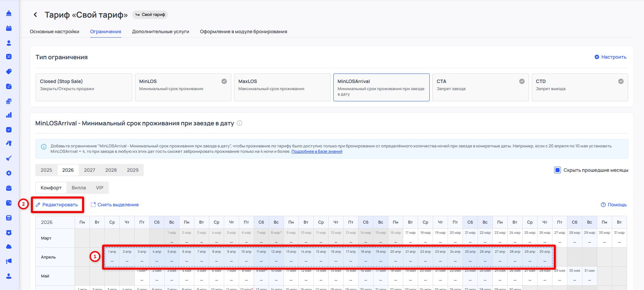The height and width of the screenshot is (290, 644).
Task: Click the bell icon in sidebar
Action: [9, 13]
